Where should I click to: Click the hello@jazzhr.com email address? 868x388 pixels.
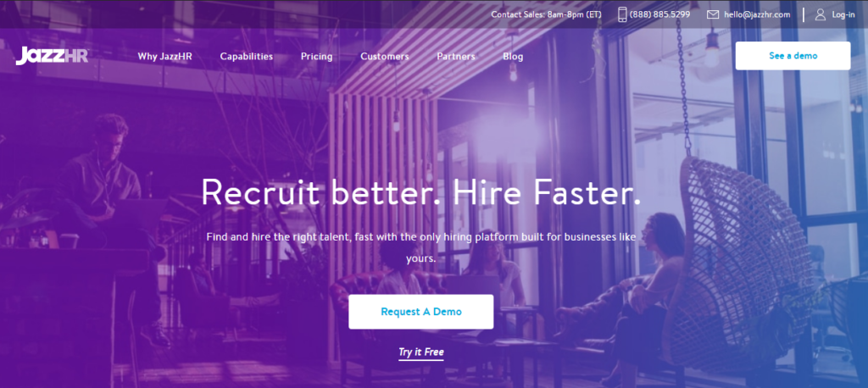pyautogui.click(x=757, y=14)
